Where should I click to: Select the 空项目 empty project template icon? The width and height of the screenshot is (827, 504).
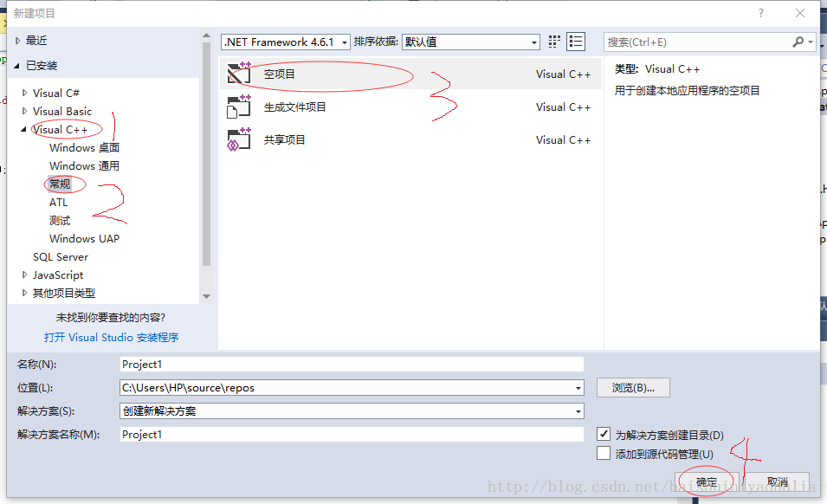(239, 74)
